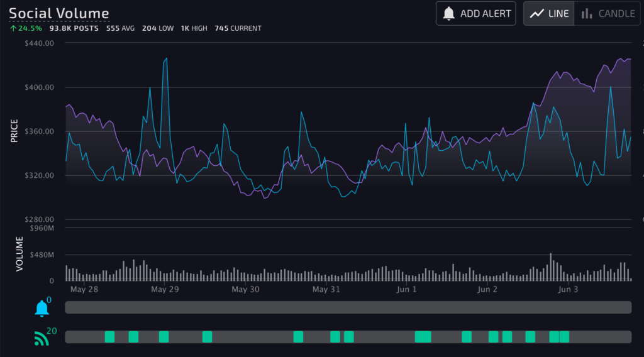
Task: Click the 745 CURRENT statistic
Action: click(x=238, y=28)
